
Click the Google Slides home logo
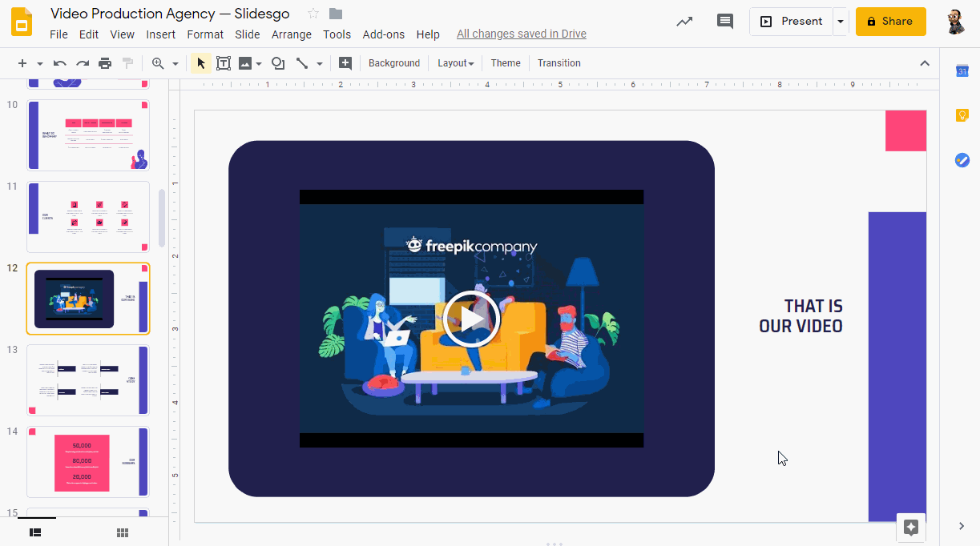22,22
